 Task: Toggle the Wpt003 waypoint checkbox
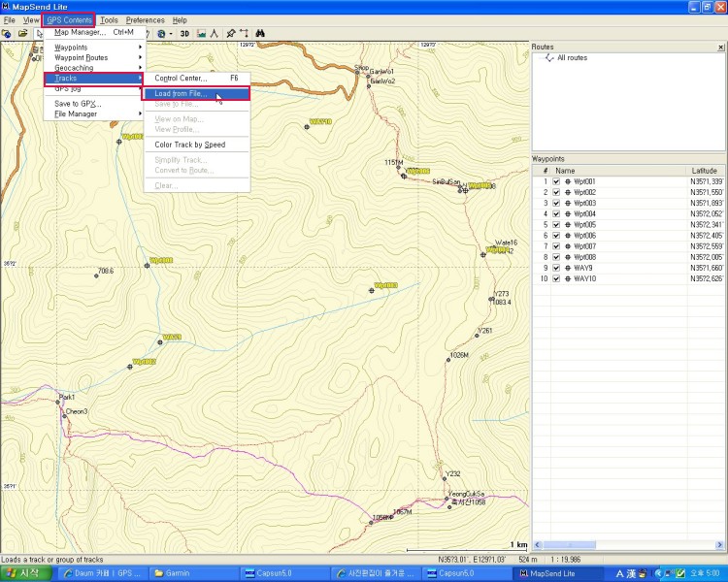(556, 203)
